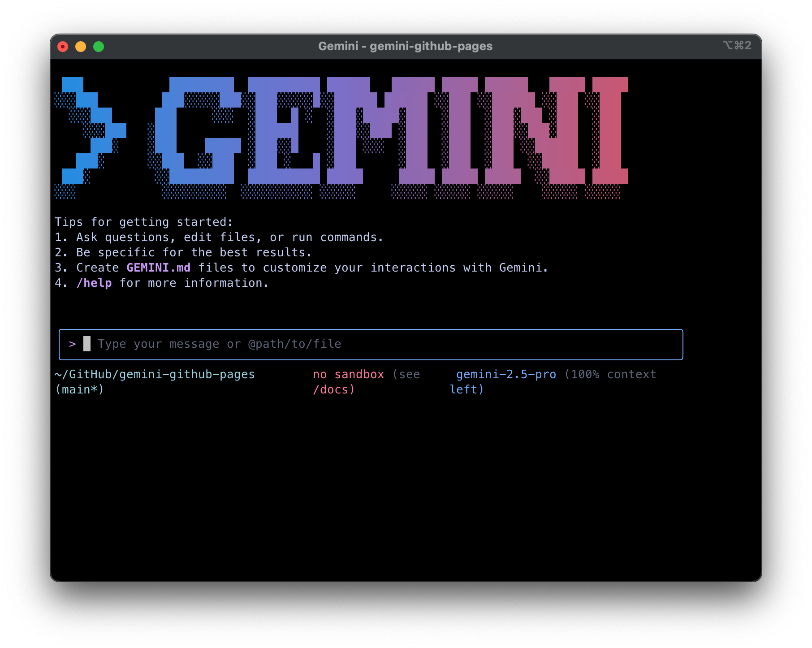This screenshot has height=648, width=812.
Task: Click the tip 'Ask questions, edit files, or run commands.'
Action: (x=230, y=237)
